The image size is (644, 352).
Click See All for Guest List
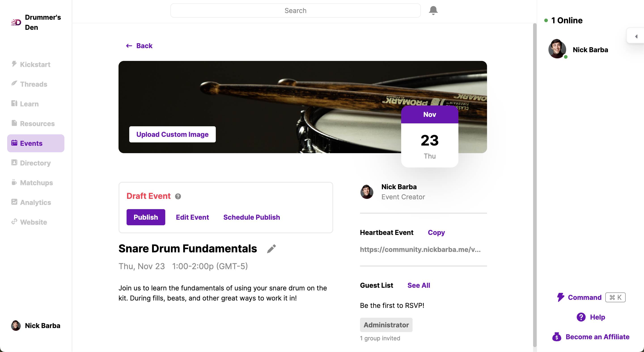419,285
